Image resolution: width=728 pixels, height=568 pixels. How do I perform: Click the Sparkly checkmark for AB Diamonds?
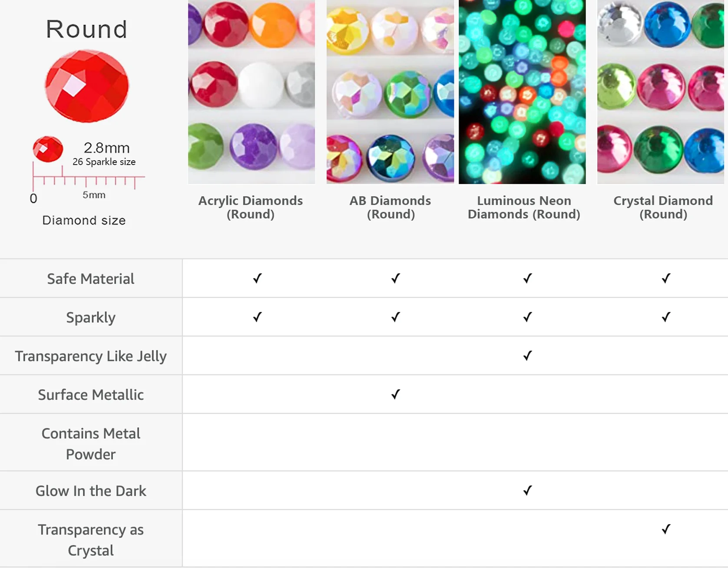(x=395, y=317)
